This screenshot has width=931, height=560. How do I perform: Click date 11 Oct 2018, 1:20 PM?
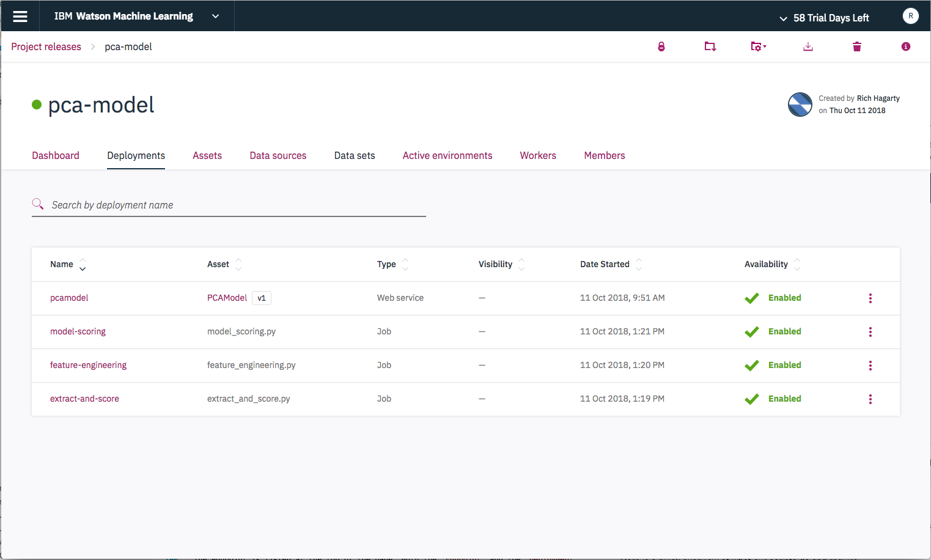point(622,365)
